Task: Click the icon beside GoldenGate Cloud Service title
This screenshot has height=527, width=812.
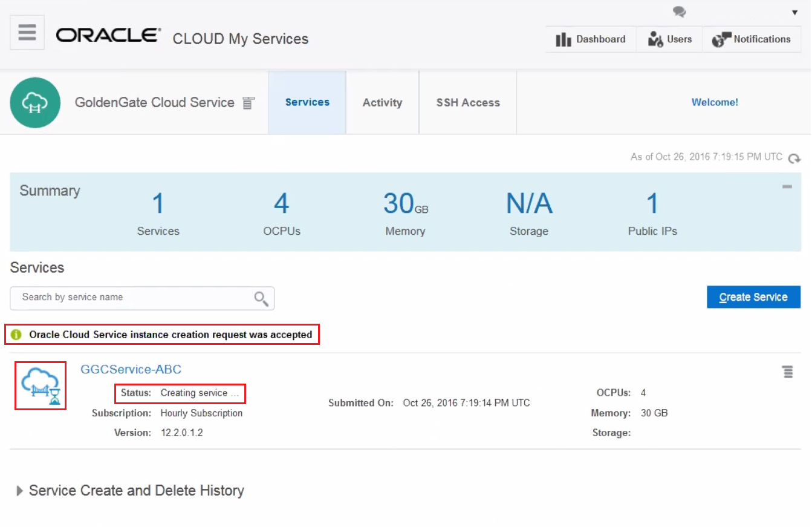Action: pos(248,103)
